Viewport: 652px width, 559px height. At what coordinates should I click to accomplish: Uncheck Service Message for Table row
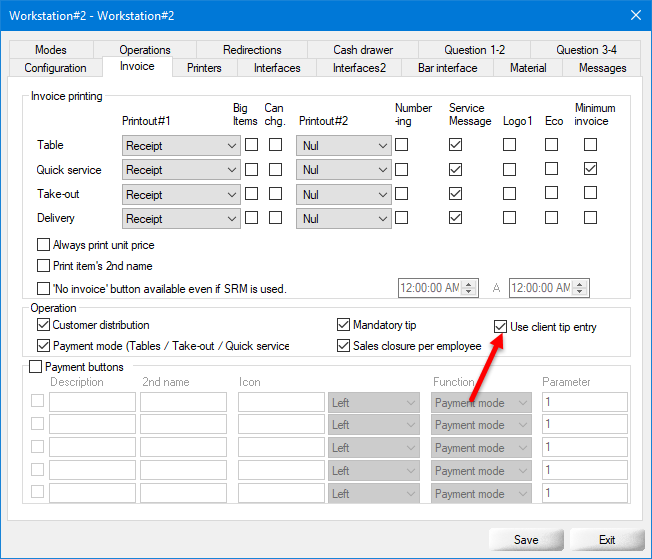click(x=456, y=145)
